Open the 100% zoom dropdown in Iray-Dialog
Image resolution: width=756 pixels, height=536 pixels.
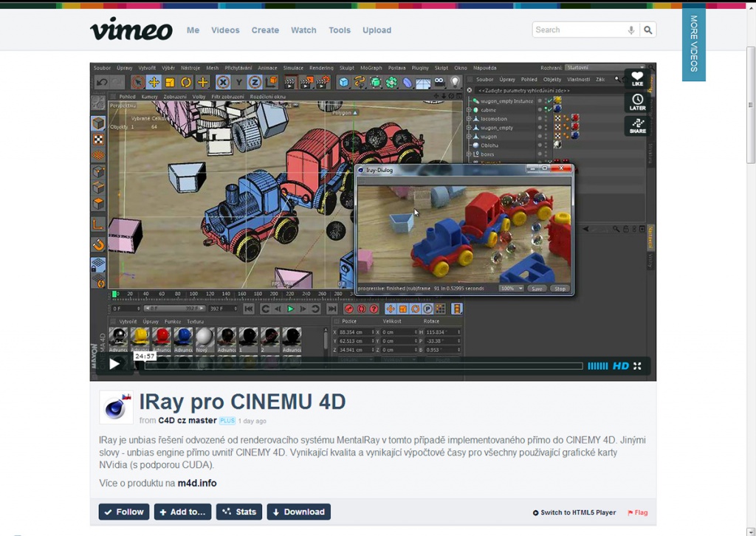pyautogui.click(x=511, y=288)
